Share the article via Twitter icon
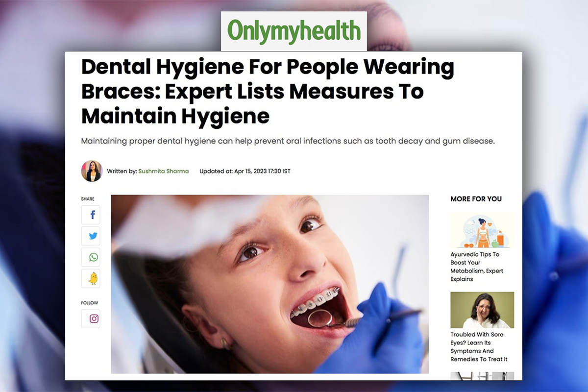 [x=91, y=236]
